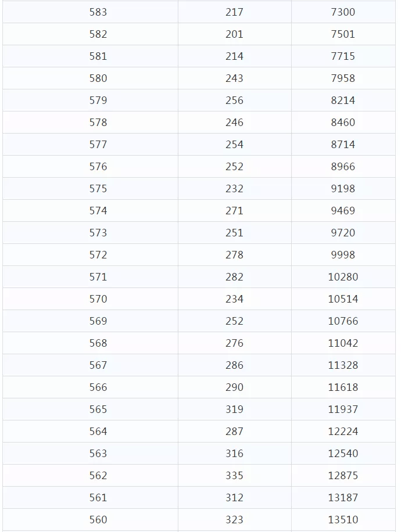
Task: Click the score cell 577
Action: [x=98, y=145]
